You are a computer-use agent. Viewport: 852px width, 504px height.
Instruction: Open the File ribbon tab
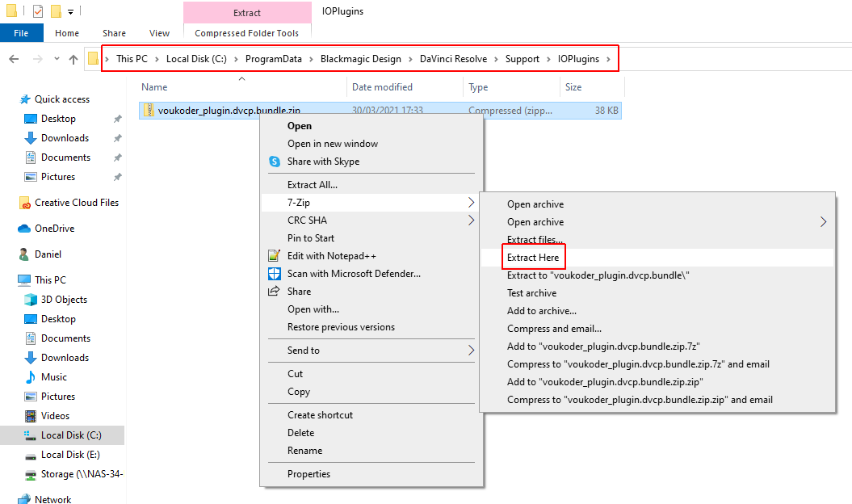click(21, 33)
